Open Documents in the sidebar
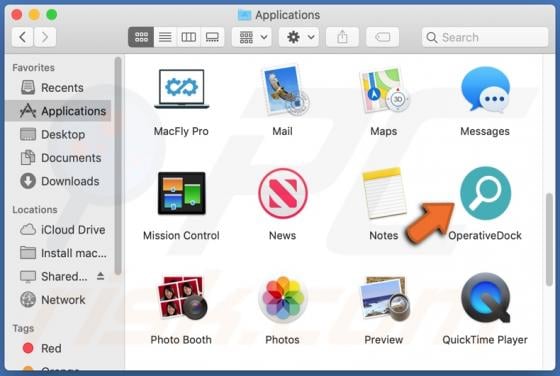560x376 pixels. click(x=58, y=158)
